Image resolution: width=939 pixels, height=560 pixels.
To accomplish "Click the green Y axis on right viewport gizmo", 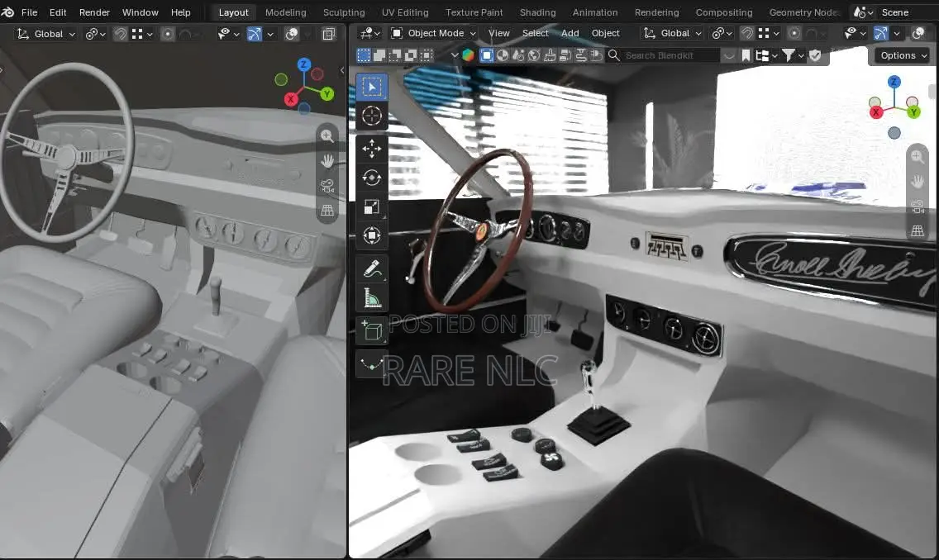I will point(913,112).
